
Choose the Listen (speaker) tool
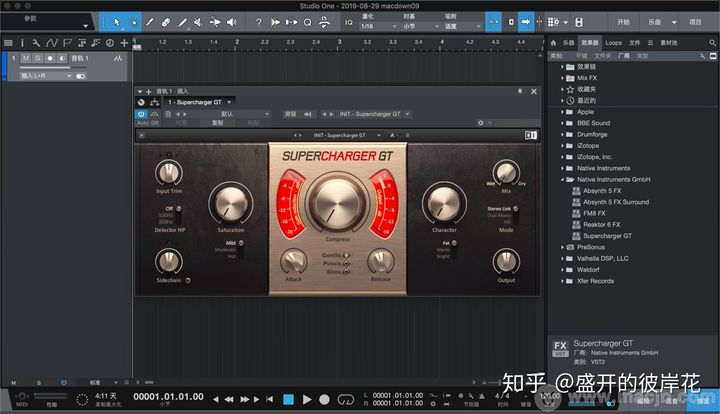(232, 22)
